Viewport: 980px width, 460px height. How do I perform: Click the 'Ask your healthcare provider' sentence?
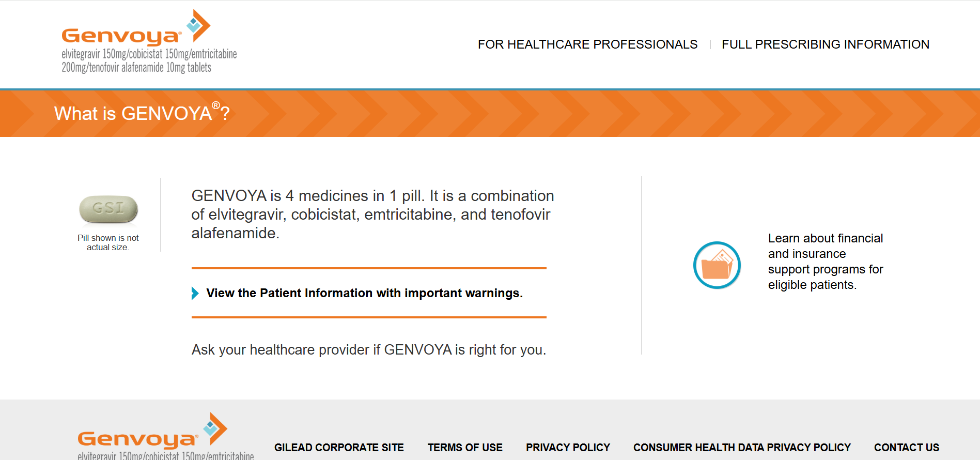point(369,350)
